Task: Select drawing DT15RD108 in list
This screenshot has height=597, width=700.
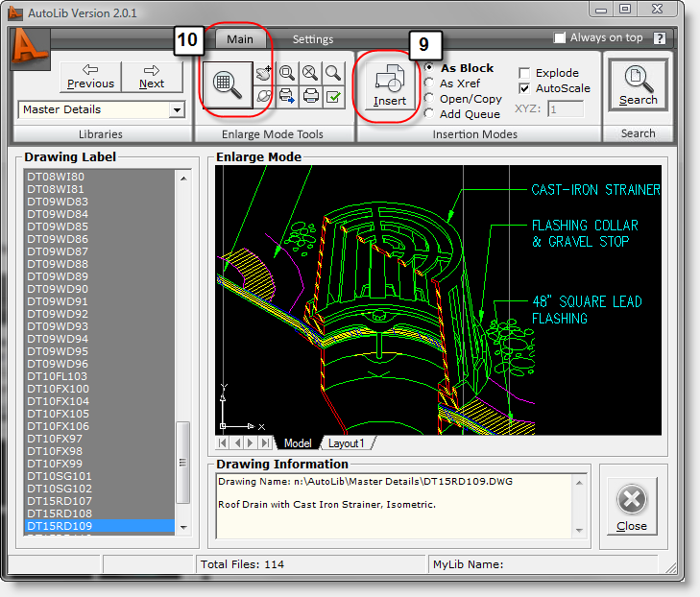Action: click(x=101, y=514)
